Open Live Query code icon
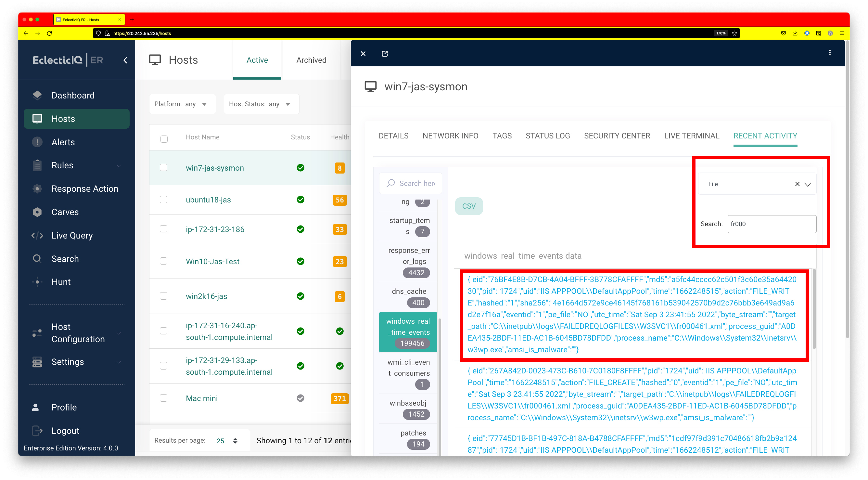This screenshot has height=480, width=868. (37, 235)
